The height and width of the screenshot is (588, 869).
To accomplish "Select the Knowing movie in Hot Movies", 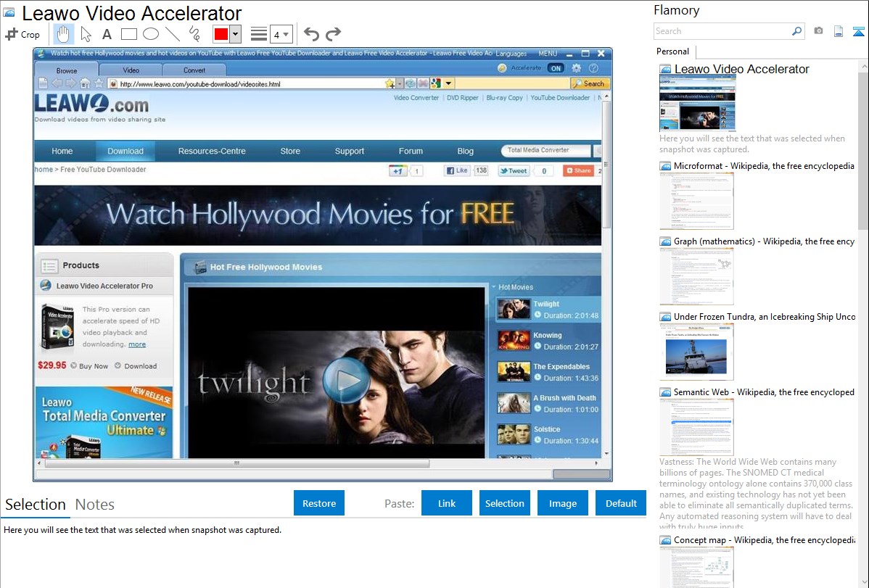I will pyautogui.click(x=547, y=341).
